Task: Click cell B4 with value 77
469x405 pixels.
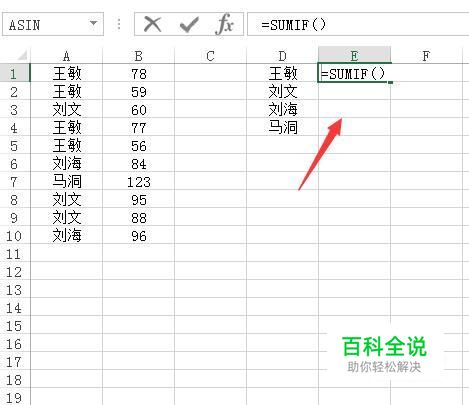Action: tap(138, 127)
